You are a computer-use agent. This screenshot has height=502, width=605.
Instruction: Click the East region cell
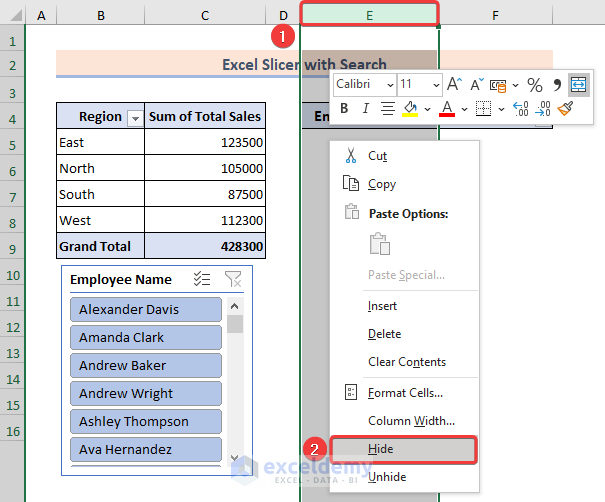coord(100,142)
